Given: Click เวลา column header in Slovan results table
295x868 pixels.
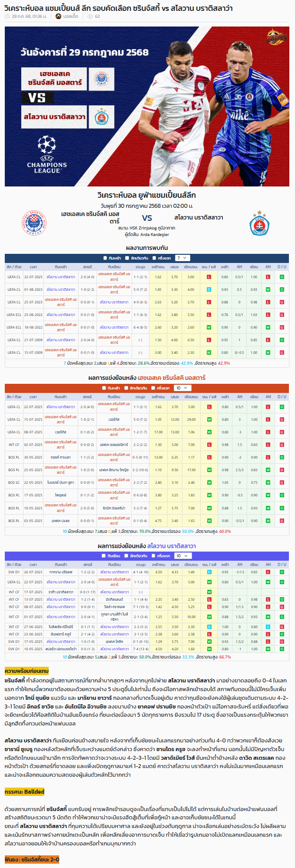Looking at the screenshot, I should click(33, 565).
